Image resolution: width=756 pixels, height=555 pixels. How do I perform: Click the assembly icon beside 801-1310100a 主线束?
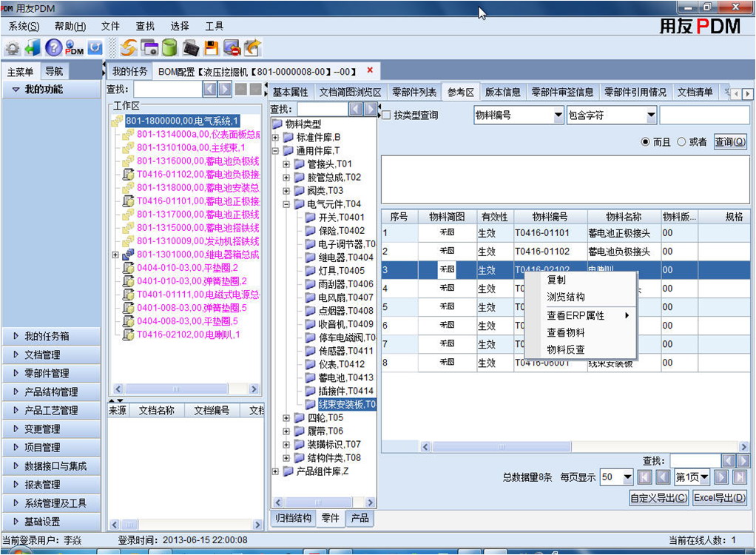128,147
